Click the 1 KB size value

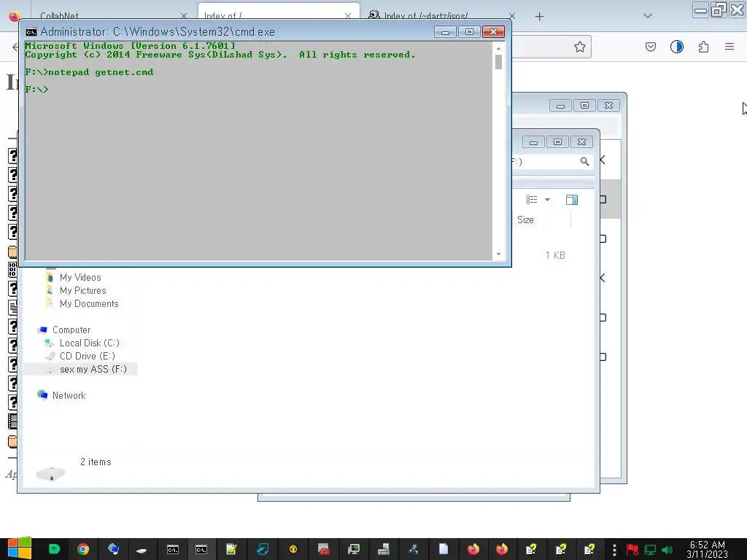555,255
